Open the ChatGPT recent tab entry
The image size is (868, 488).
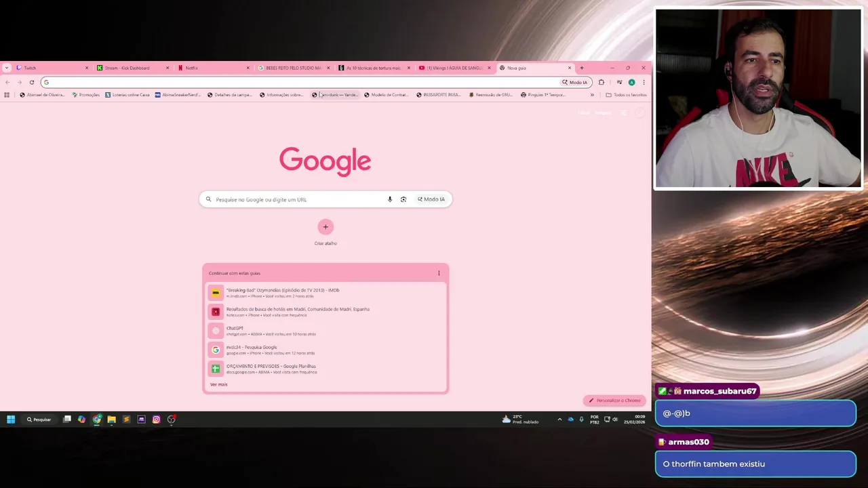[325, 331]
